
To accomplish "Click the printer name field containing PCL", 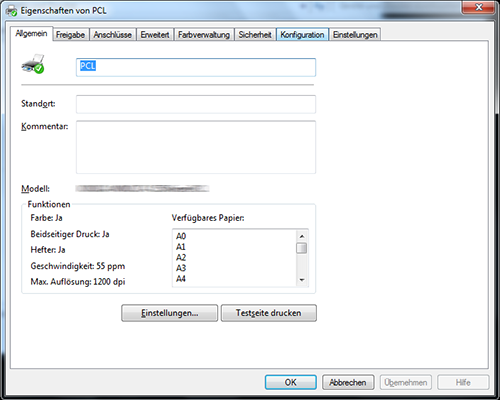I will [x=196, y=67].
